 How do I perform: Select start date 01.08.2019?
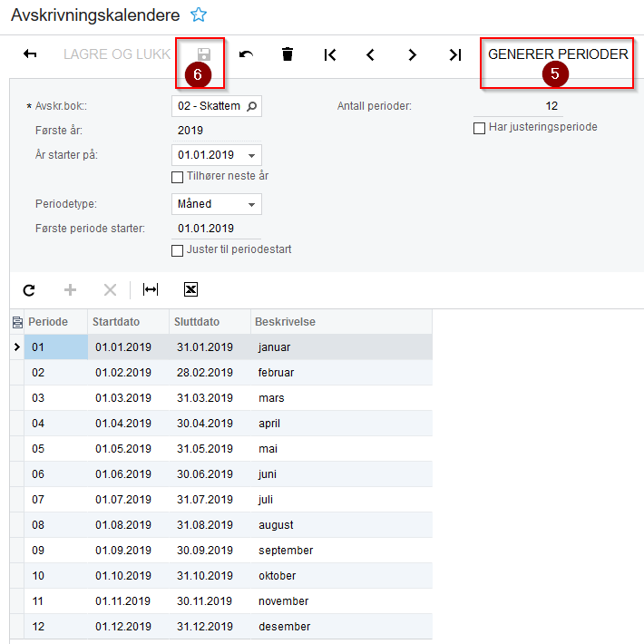128,525
